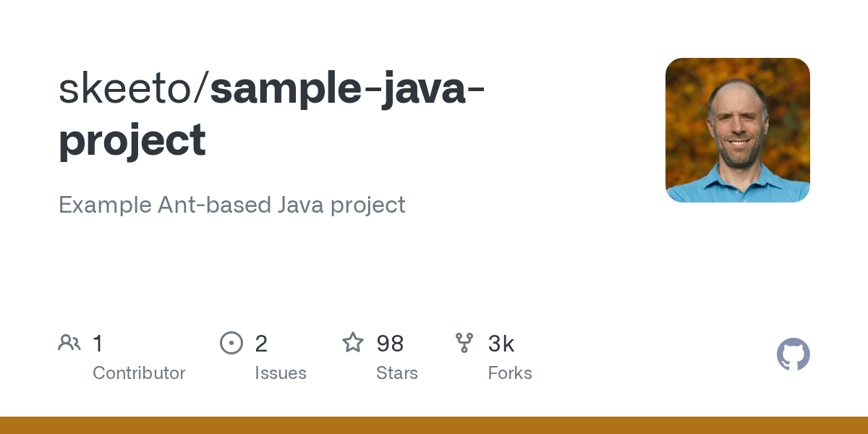Screen dimensions: 868x434
Task: Click the star icon beside 98
Action: (353, 342)
